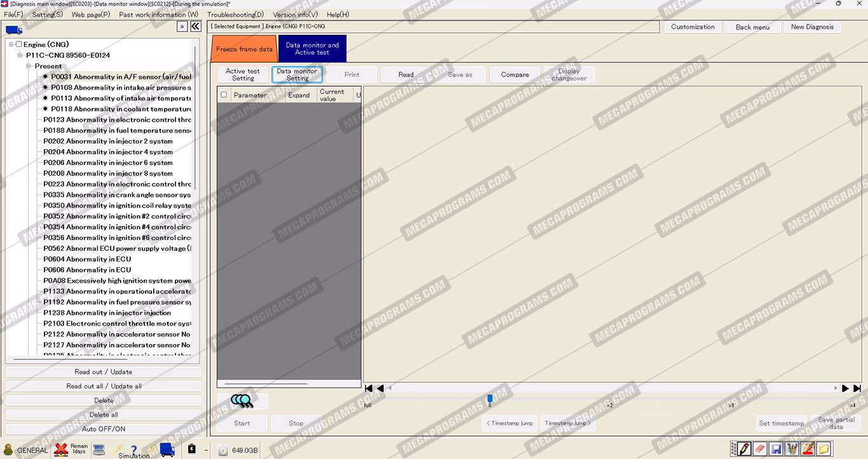
Task: Start a New Diagnosis
Action: [x=812, y=27]
